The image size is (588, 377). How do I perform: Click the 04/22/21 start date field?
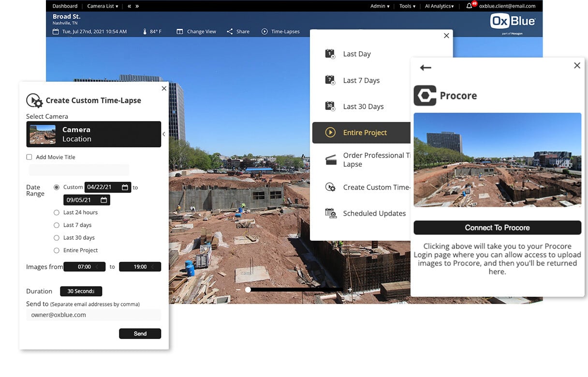click(108, 187)
